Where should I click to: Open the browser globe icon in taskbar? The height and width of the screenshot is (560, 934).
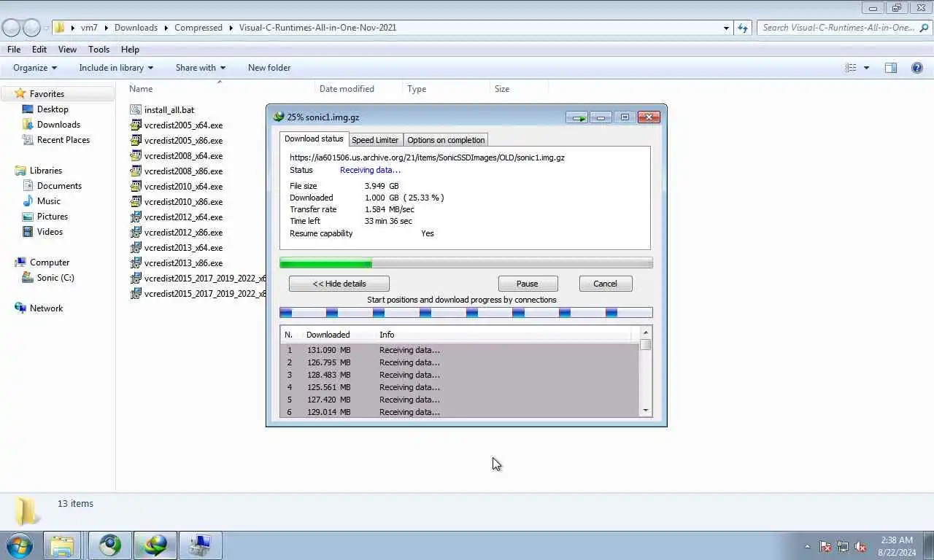point(110,545)
